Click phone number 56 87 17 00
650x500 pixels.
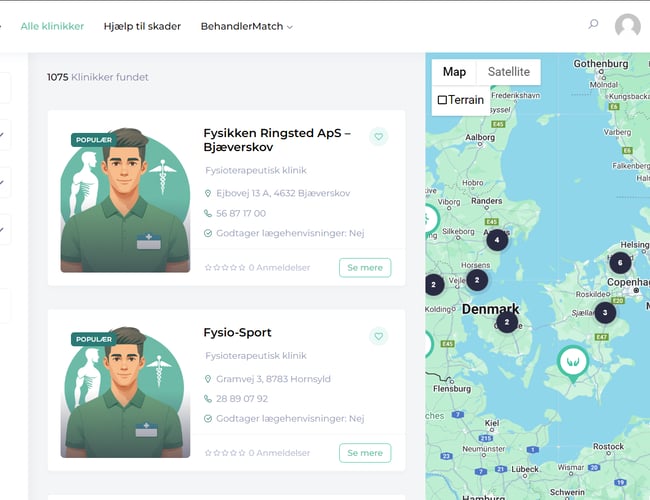tap(241, 214)
